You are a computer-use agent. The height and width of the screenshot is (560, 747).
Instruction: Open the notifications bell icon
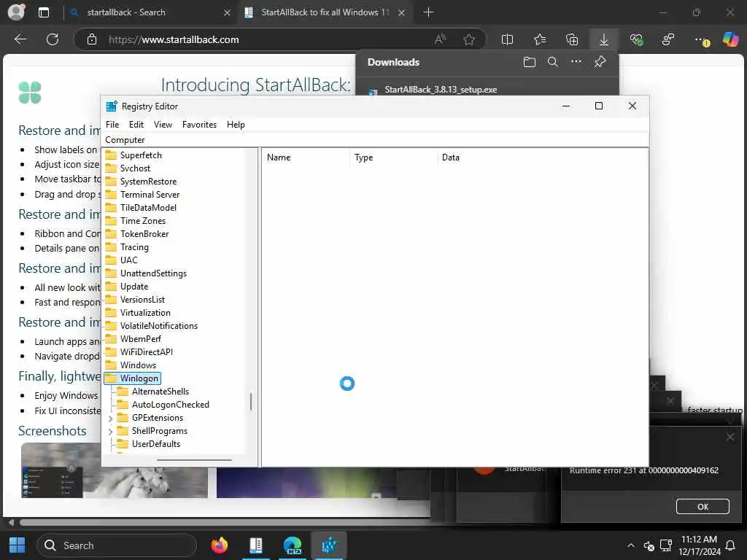click(x=730, y=545)
